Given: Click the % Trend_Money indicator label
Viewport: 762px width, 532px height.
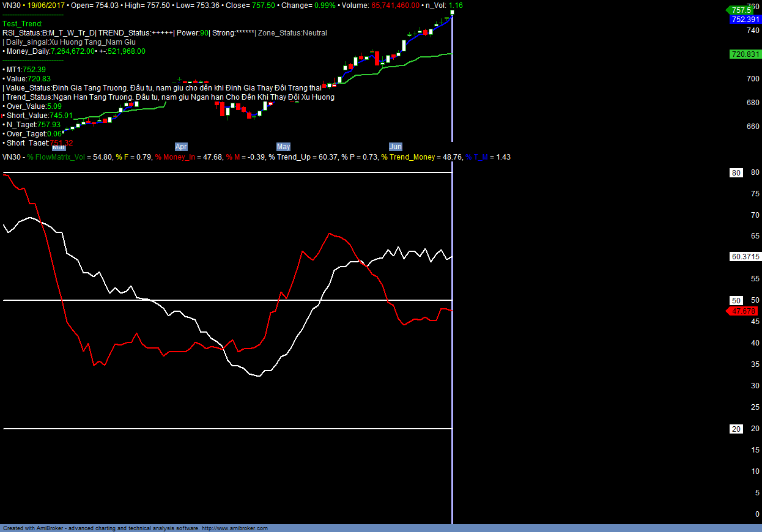Looking at the screenshot, I should pos(408,157).
